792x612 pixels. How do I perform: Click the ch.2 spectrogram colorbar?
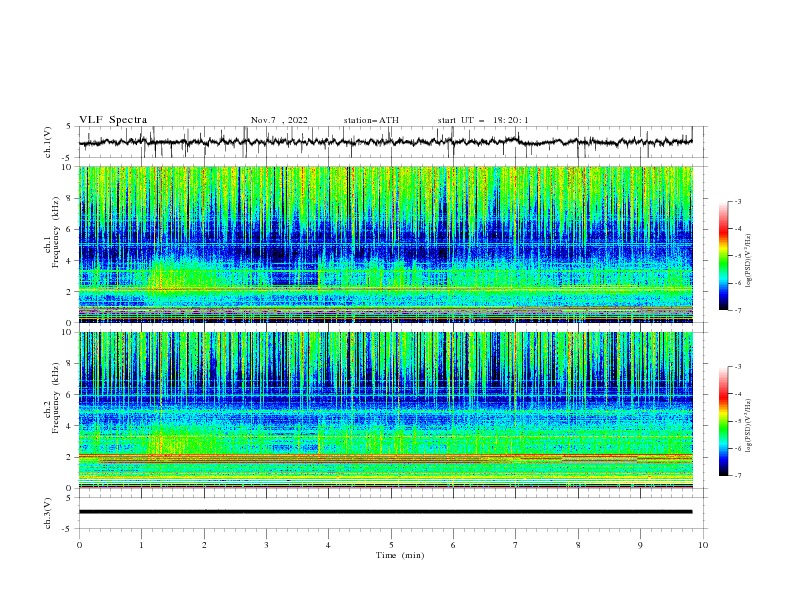[x=723, y=421]
